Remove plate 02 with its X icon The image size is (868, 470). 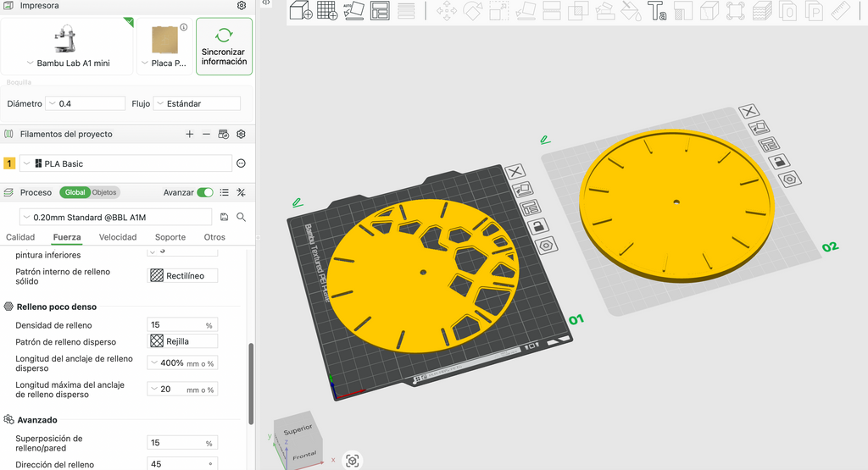[748, 111]
